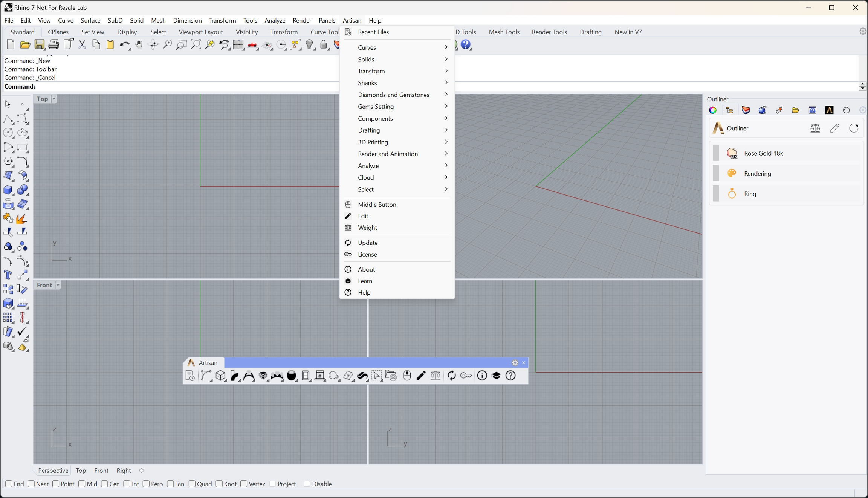
Task: Open the Panels menu in menu bar
Action: click(x=327, y=20)
